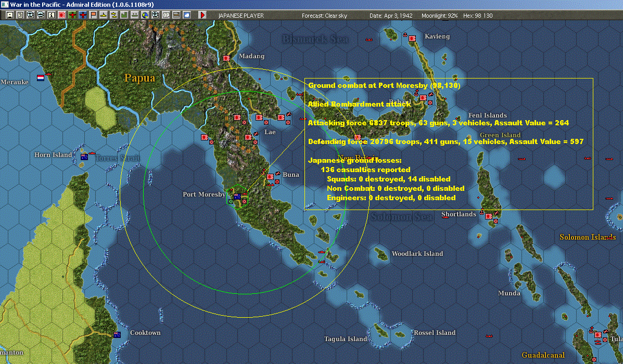The image size is (623, 364).
Task: Open the globe toolbar icon
Action: tap(145, 15)
